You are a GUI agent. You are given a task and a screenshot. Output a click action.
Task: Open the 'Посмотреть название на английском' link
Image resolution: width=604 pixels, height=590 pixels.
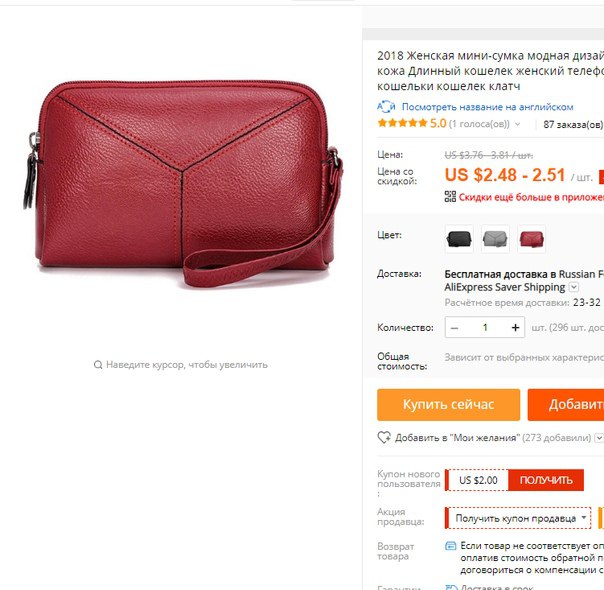pos(487,107)
